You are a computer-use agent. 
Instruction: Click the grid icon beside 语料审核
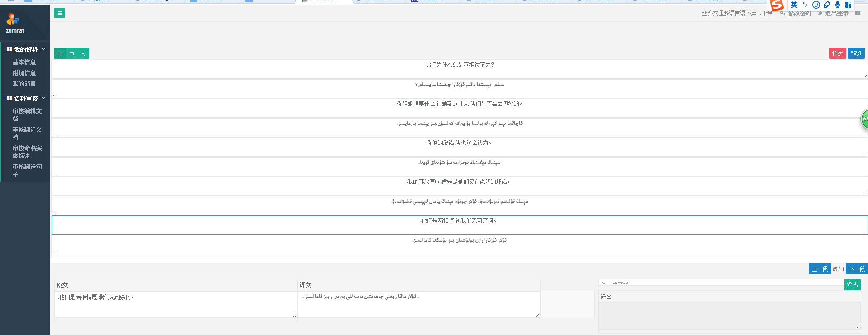click(x=9, y=98)
